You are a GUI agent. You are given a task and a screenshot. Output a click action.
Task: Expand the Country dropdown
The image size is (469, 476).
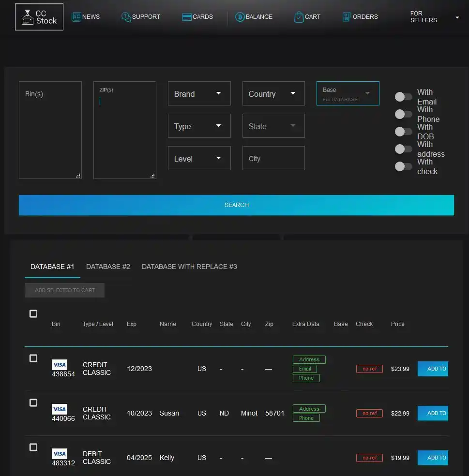click(273, 93)
